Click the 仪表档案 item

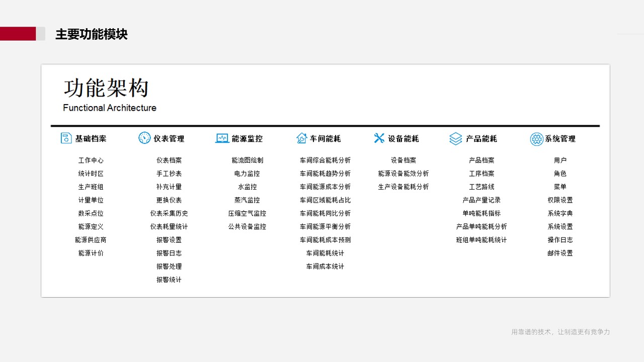click(169, 160)
